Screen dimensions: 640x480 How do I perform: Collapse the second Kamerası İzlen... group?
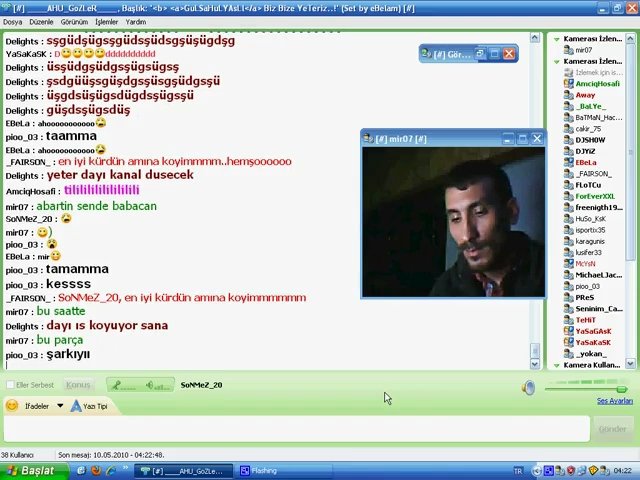coord(556,62)
